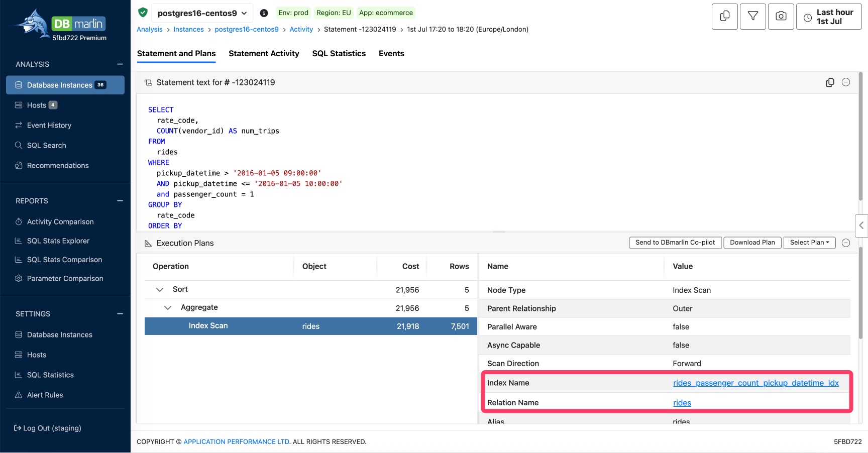Viewport: 868px width, 453px height.
Task: Open the Last hour time range selector
Action: click(x=829, y=17)
